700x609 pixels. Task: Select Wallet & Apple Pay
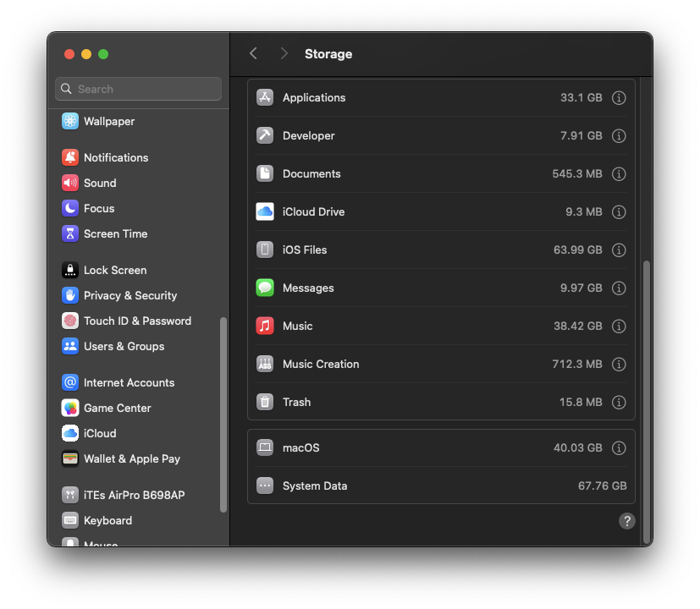pyautogui.click(x=131, y=459)
